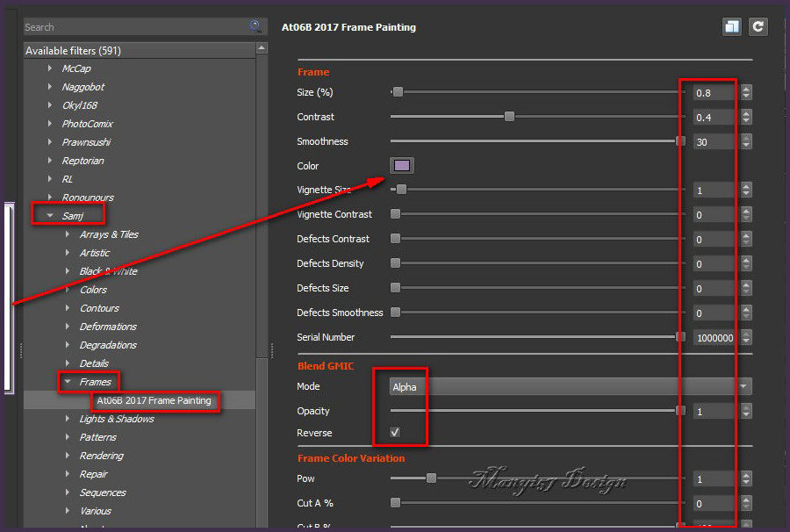Open the frame Color swatch picker
The width and height of the screenshot is (790, 532).
click(x=402, y=166)
